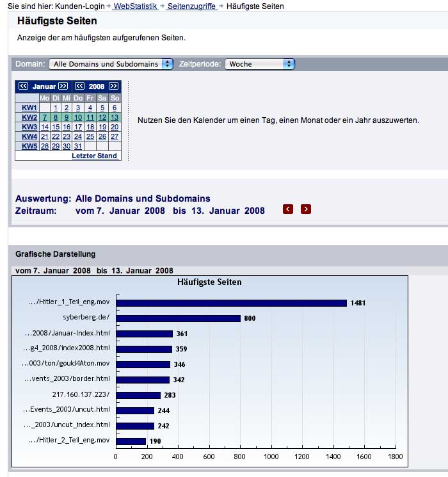448x477 pixels.
Task: Open the Domain dropdown
Action: click(x=111, y=64)
